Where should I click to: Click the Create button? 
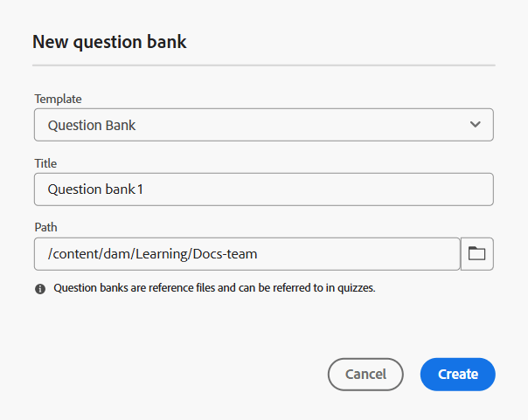tap(457, 375)
